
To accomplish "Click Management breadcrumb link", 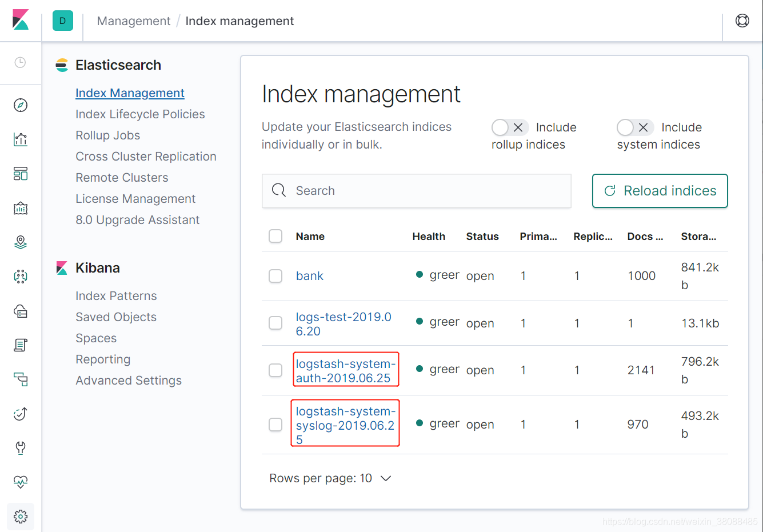I will pos(134,21).
